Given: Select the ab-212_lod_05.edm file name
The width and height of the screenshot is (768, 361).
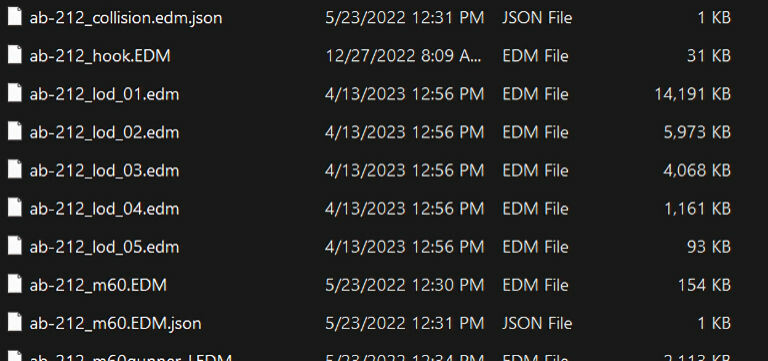Looking at the screenshot, I should 104,247.
